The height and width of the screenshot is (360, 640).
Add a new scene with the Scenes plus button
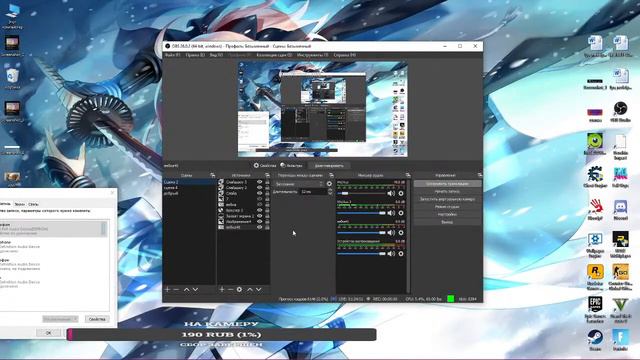[167, 289]
